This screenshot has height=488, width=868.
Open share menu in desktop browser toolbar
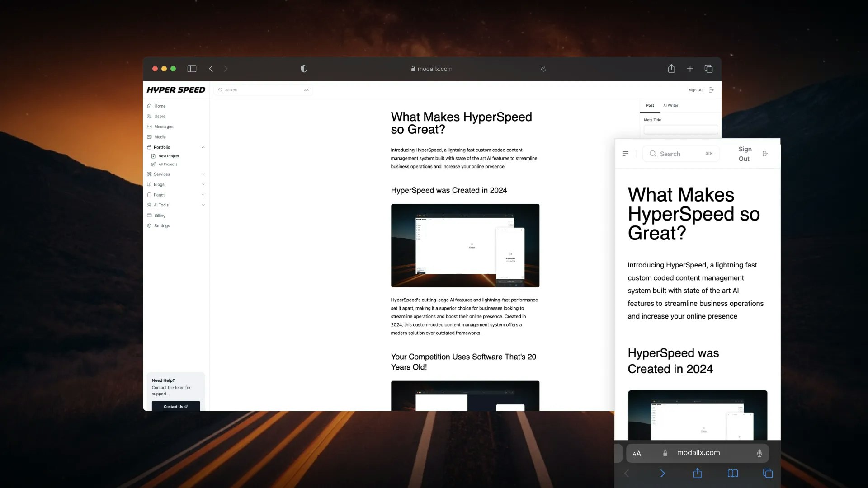tap(671, 68)
